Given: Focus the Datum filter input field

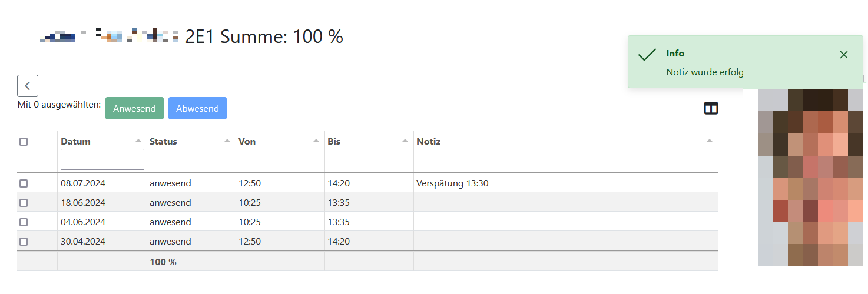Looking at the screenshot, I should (102, 159).
